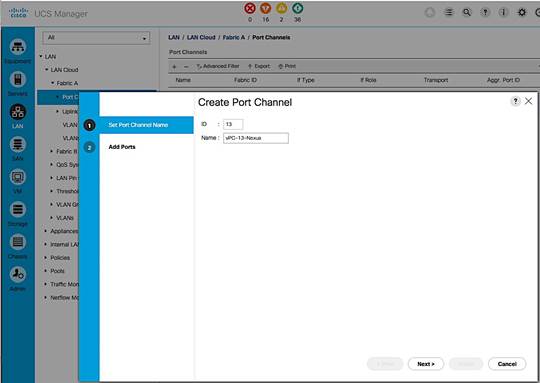Viewport: 540px width, 383px height.
Task: Click the minor faults yellow icon
Action: pyautogui.click(x=281, y=8)
